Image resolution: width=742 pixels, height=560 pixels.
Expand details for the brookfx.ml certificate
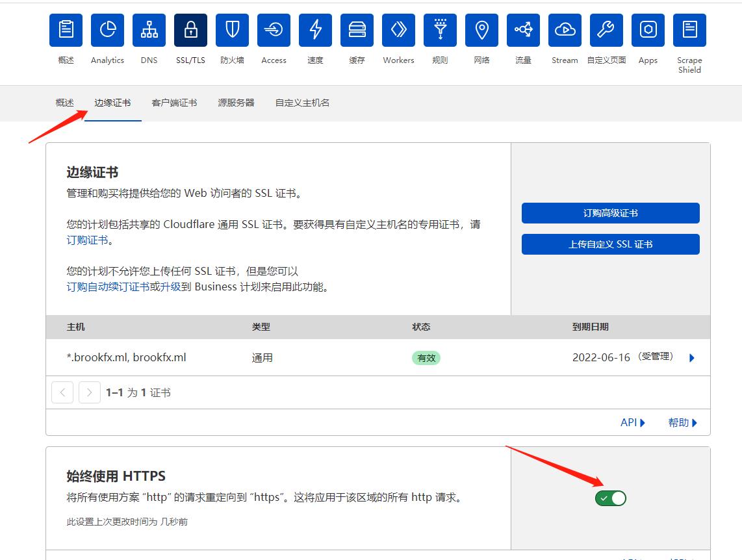coord(691,357)
